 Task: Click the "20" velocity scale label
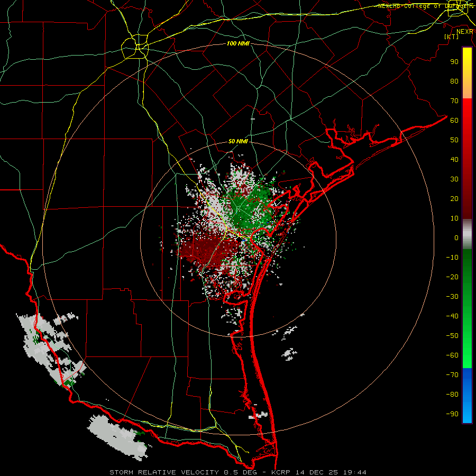(454, 198)
